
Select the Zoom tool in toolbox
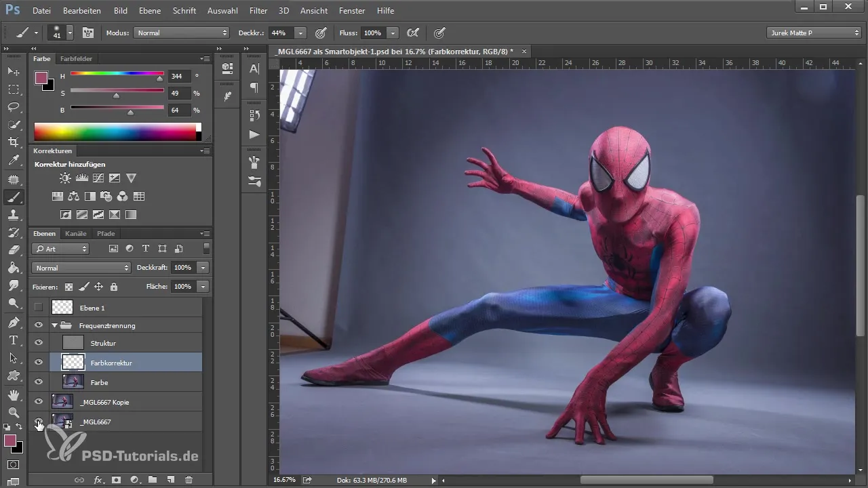(x=13, y=412)
